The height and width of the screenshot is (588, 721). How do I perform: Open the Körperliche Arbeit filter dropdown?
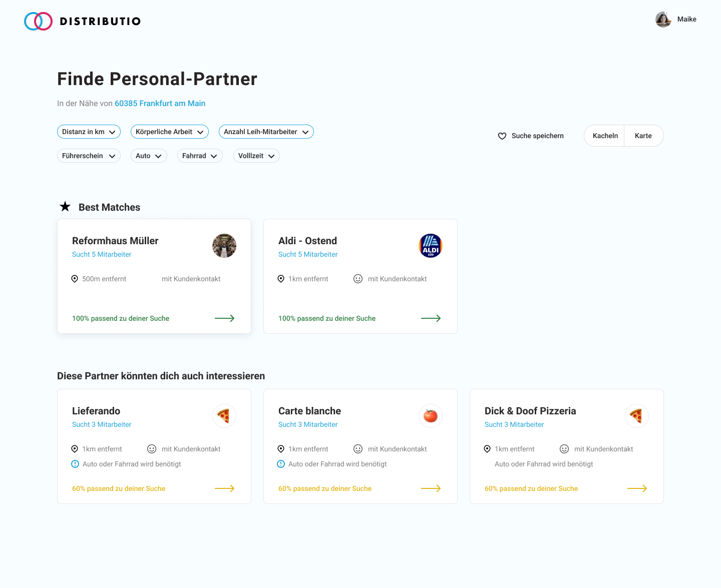[170, 132]
